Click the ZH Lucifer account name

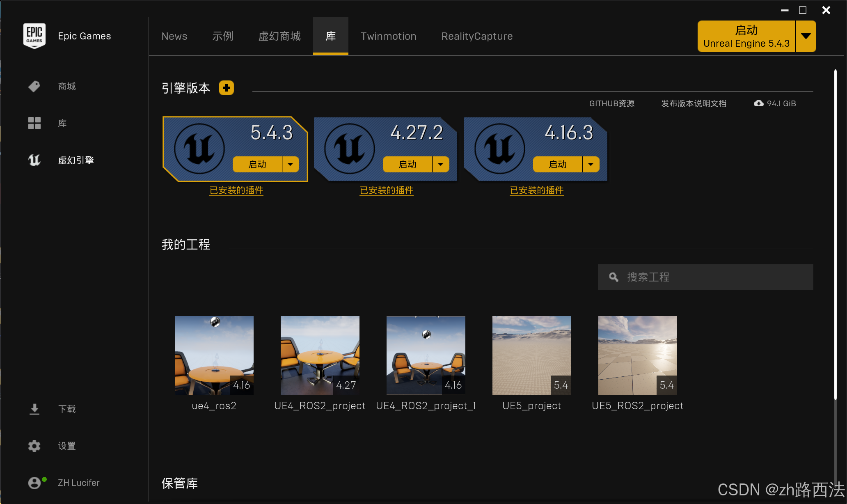tap(79, 483)
